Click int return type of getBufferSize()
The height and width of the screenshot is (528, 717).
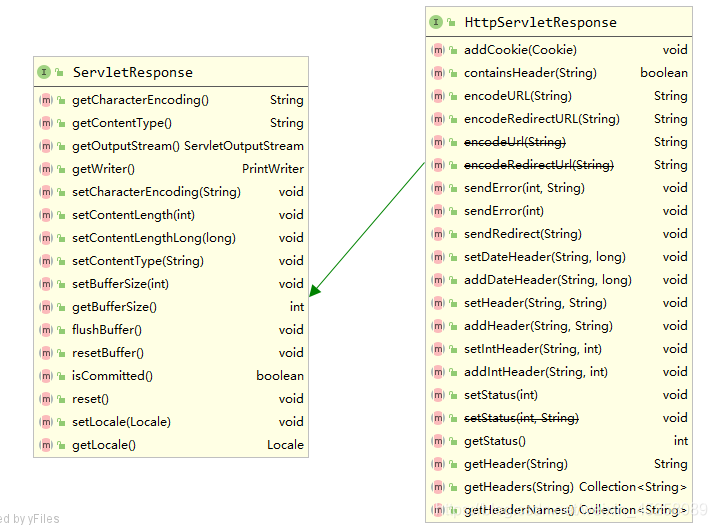tap(297, 307)
